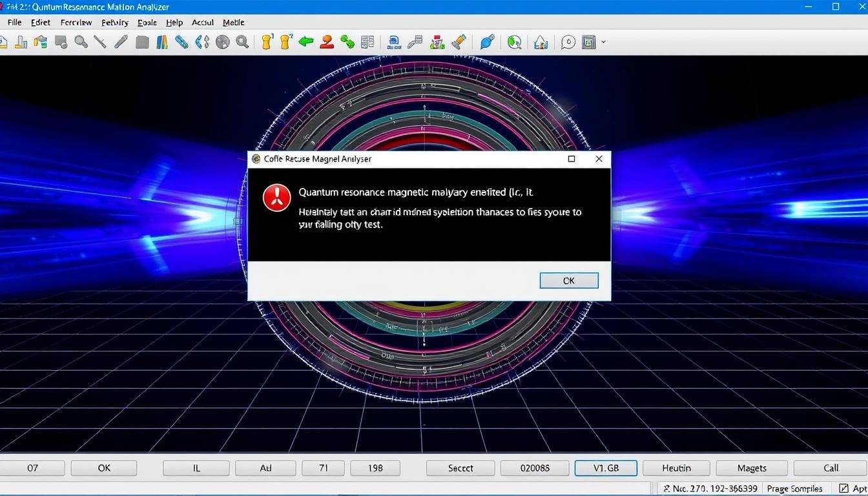The height and width of the screenshot is (496, 868).
Task: Click the Secect button in bottom bar
Action: [x=460, y=468]
